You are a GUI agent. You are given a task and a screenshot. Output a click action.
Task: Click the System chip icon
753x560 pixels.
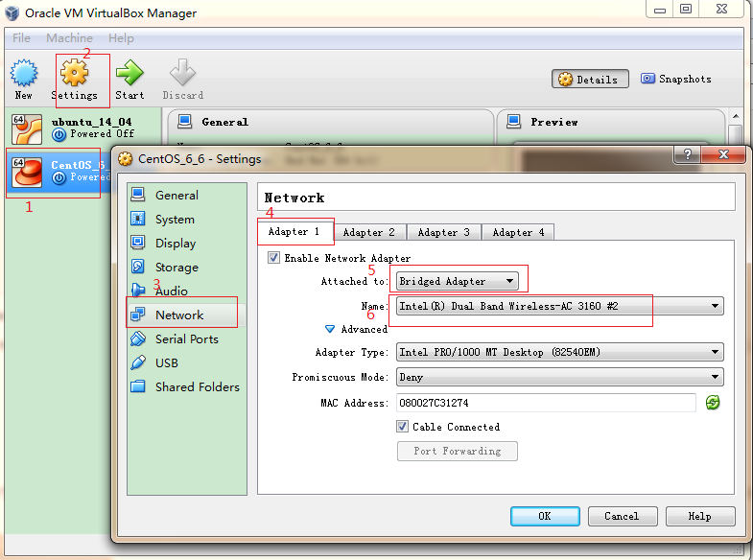[x=138, y=219]
